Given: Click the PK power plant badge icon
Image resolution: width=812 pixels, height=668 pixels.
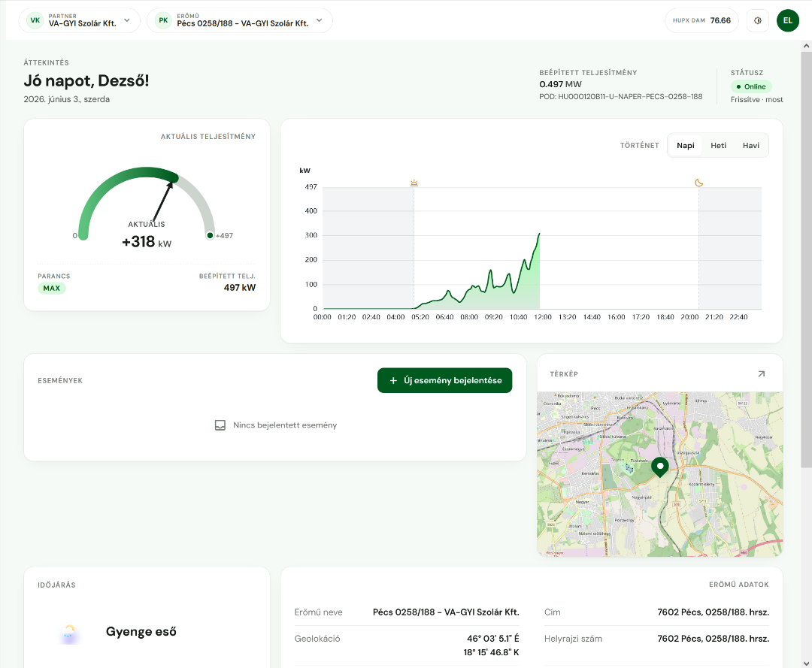Looking at the screenshot, I should coord(163,21).
